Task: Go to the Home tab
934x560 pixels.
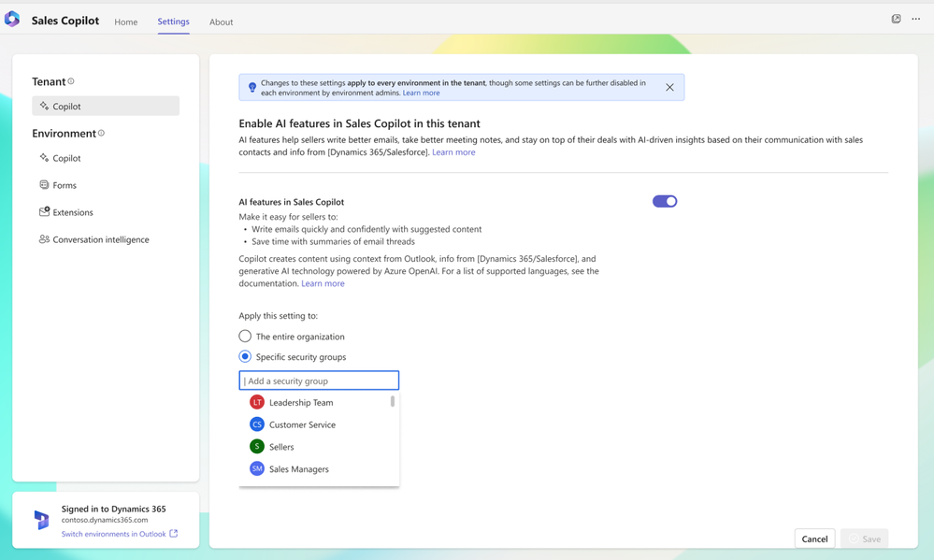Action: pos(125,22)
